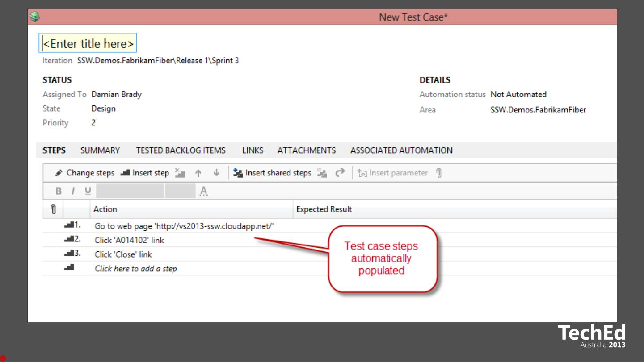Toggle bold formatting
The image size is (644, 362).
coord(58,191)
